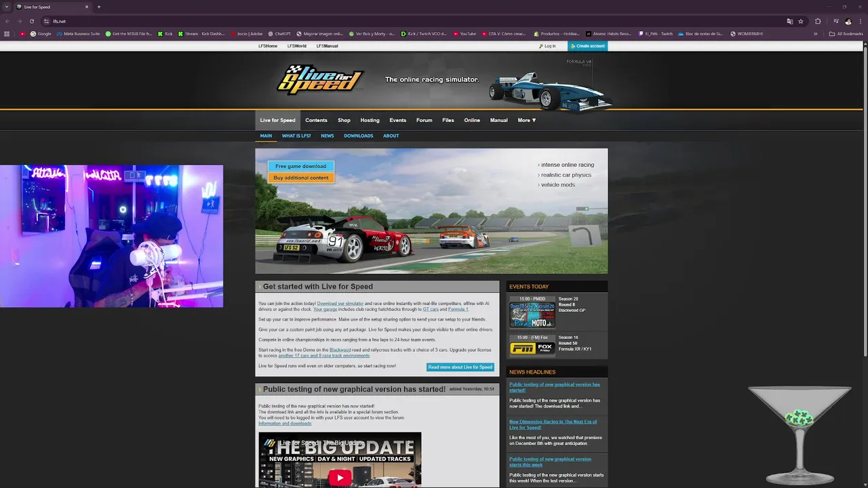The image size is (868, 488).
Task: Click the Create account button
Action: pyautogui.click(x=587, y=46)
